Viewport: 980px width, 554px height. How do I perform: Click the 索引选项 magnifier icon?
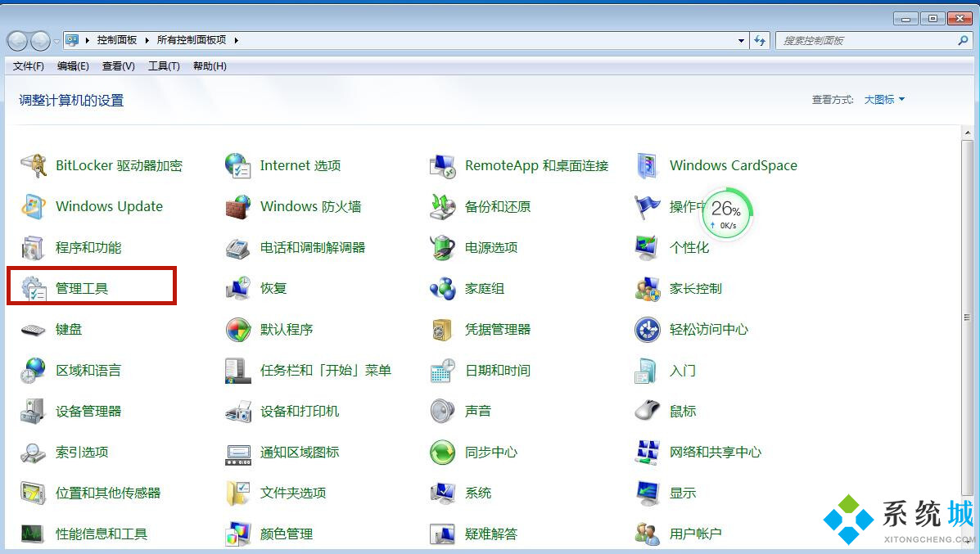point(33,453)
